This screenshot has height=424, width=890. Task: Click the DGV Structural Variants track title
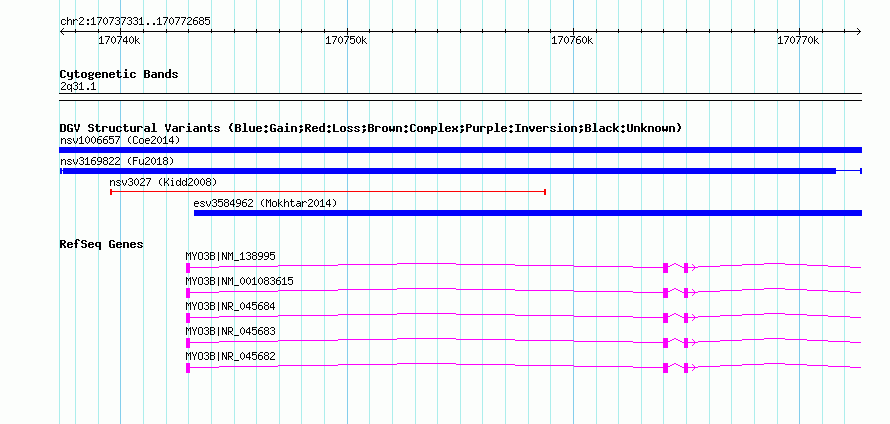(371, 128)
